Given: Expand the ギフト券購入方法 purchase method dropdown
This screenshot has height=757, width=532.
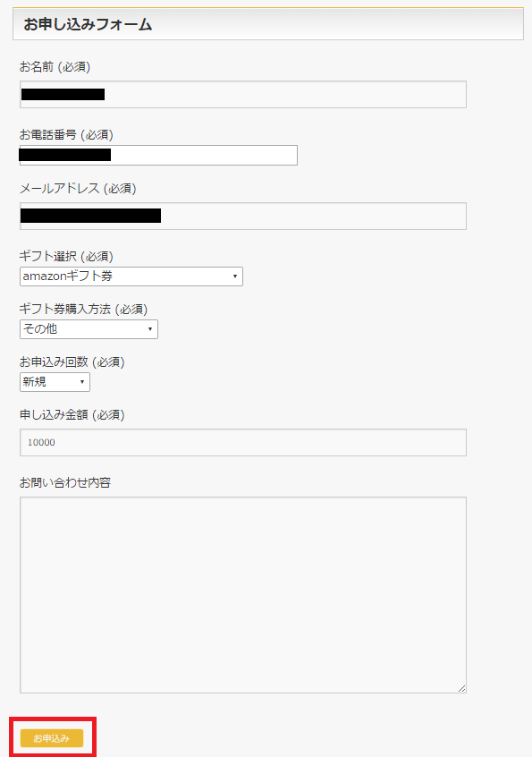Looking at the screenshot, I should [x=88, y=328].
